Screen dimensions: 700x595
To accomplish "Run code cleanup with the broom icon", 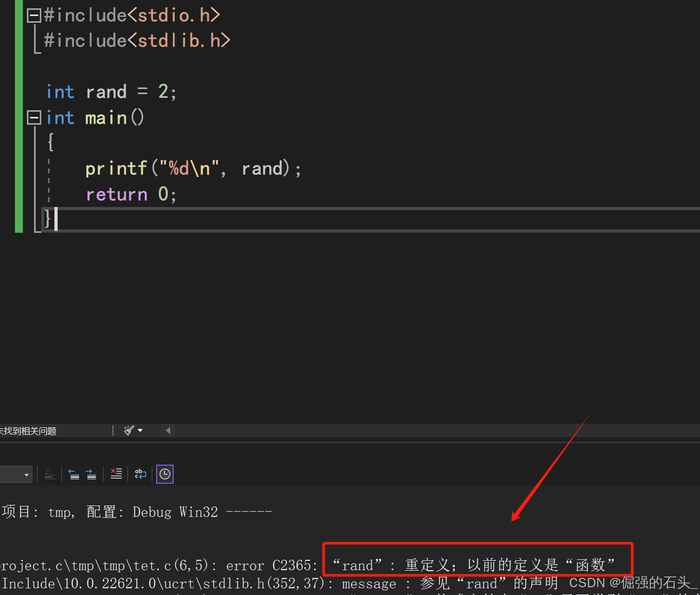I will point(129,430).
